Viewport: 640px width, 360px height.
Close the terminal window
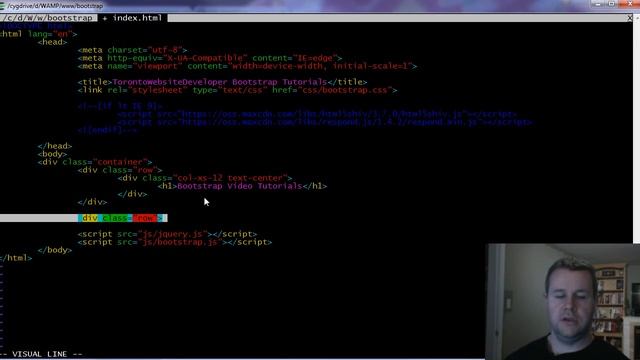point(629,4)
